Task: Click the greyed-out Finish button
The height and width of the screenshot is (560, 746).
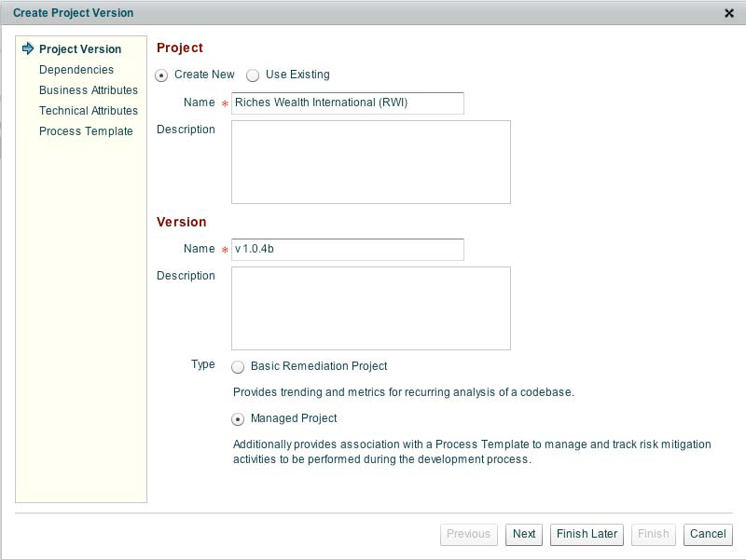Action: click(653, 534)
